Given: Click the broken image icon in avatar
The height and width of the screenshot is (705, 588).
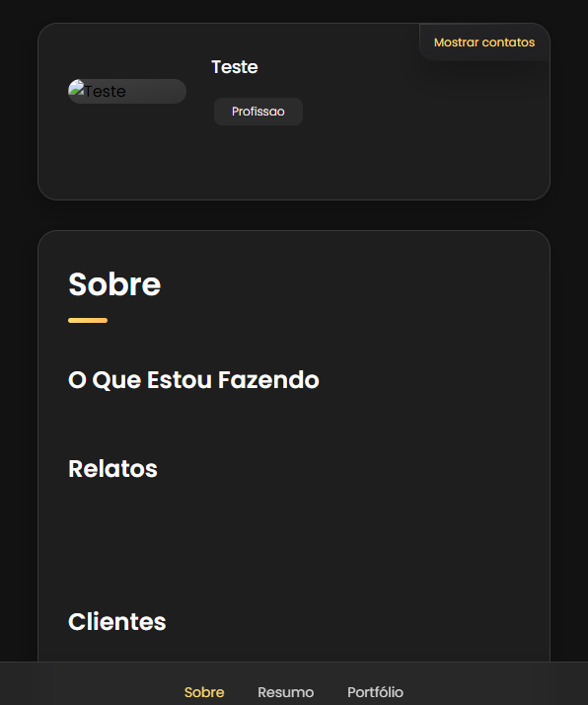Looking at the screenshot, I should (x=76, y=87).
